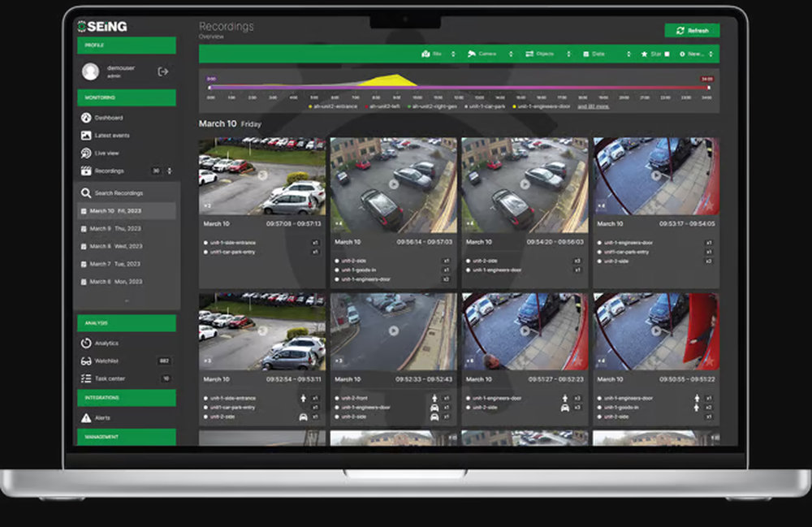Screen dimensions: 812x527
Task: Open the Alerts warning triangle icon
Action: (86, 417)
